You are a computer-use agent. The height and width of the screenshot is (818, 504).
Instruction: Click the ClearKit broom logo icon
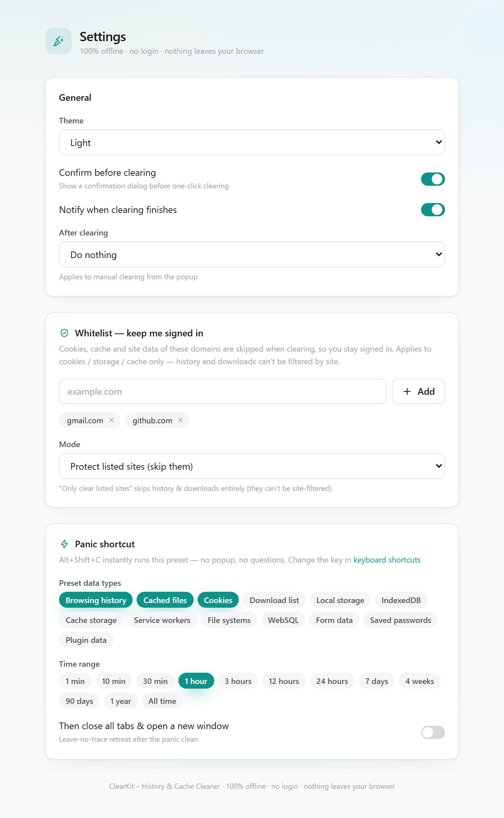point(58,41)
